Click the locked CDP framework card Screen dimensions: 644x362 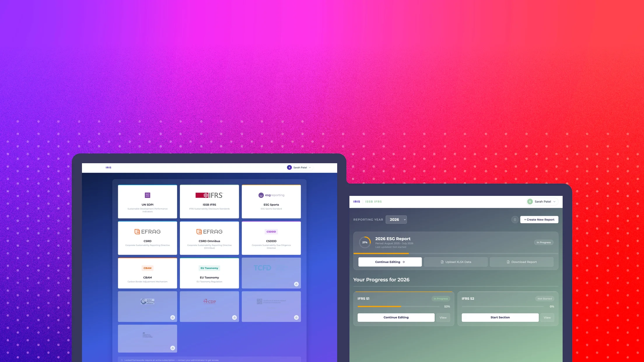[x=209, y=307]
